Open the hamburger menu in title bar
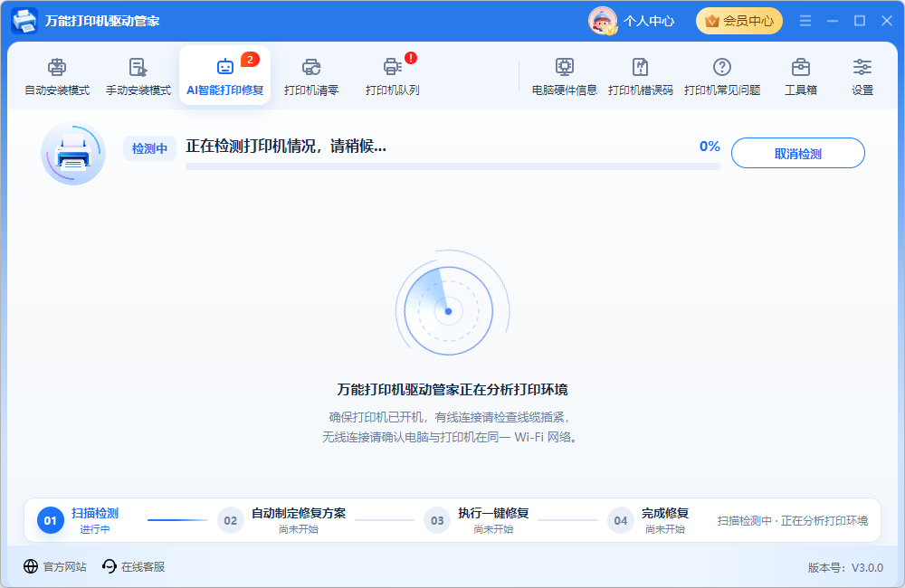 (x=805, y=21)
